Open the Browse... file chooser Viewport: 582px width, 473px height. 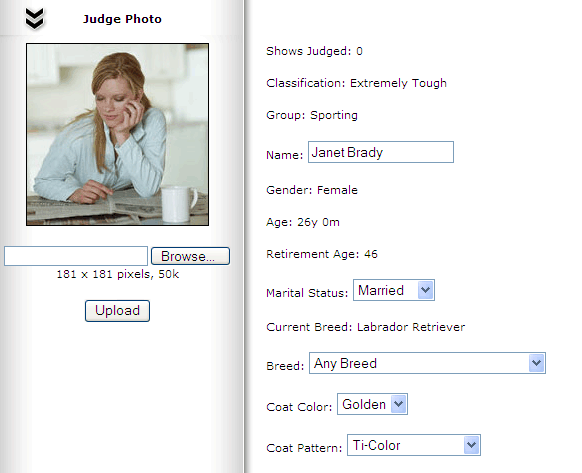coord(190,256)
